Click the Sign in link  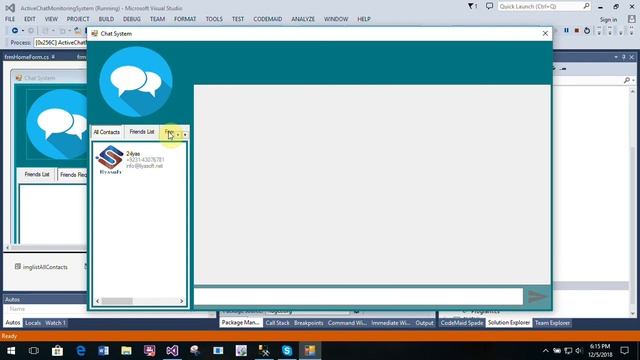pos(608,20)
